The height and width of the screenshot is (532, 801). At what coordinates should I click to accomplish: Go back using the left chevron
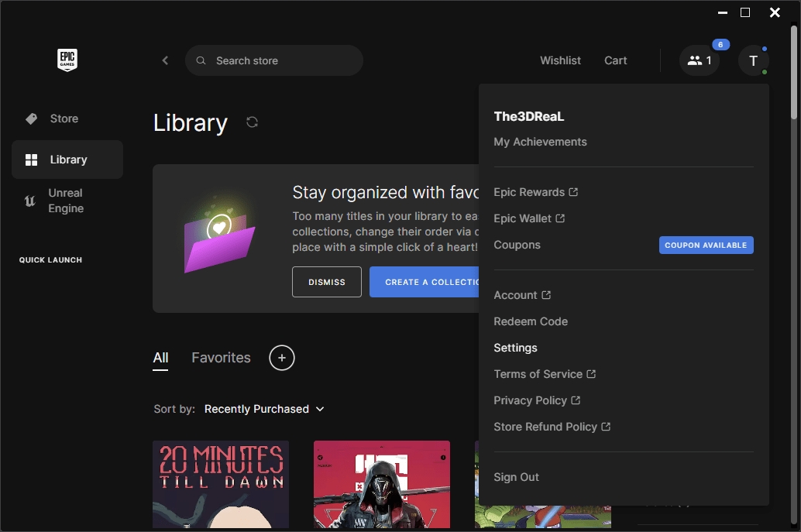165,60
